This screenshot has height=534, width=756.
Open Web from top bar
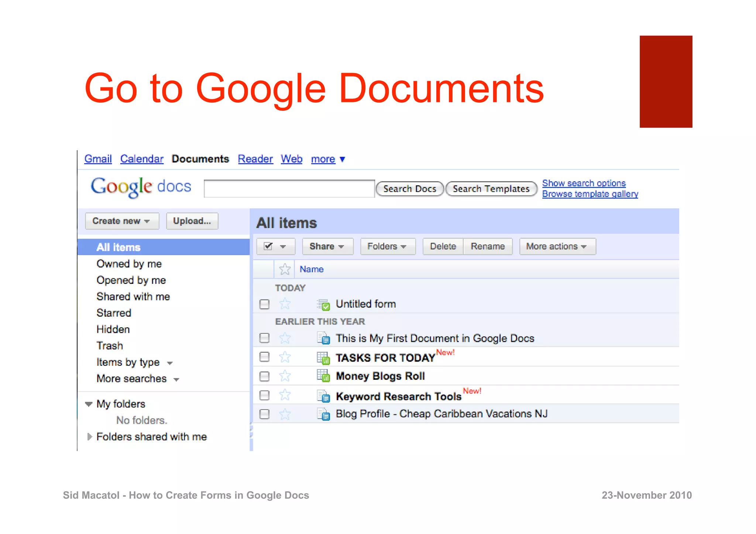coord(292,159)
